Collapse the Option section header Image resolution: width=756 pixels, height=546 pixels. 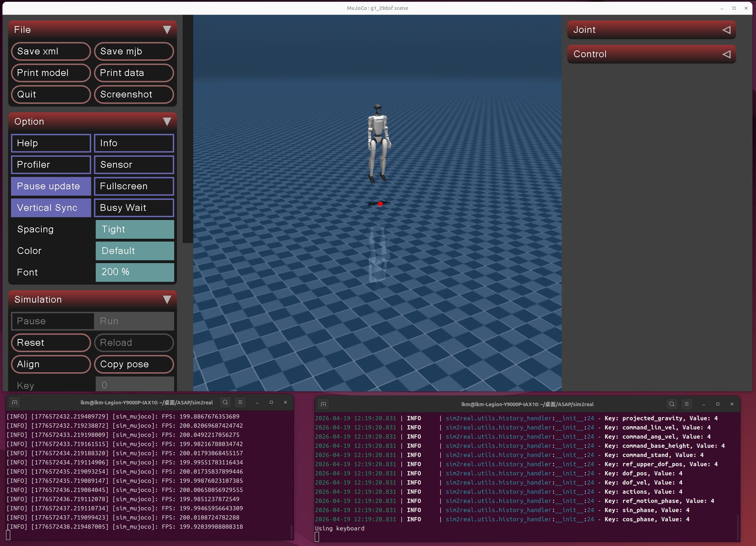[x=92, y=121]
